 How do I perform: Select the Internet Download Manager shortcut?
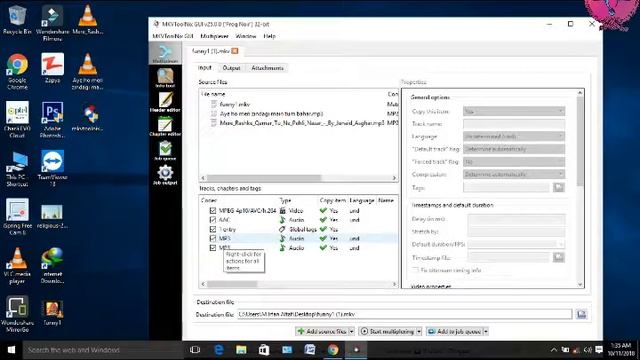(x=52, y=265)
